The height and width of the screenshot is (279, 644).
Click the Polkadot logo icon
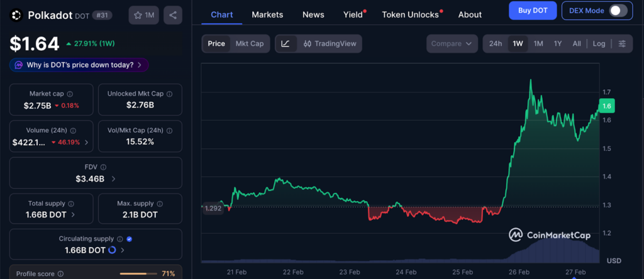click(x=17, y=15)
